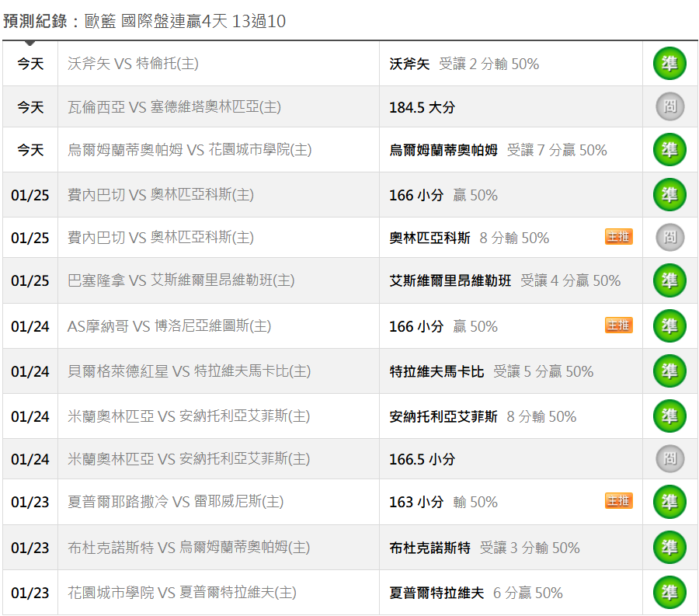Select 費內巴切 VS 奧林匹亞科斯 match in 166 小分 row
699x616 pixels.
[161, 195]
